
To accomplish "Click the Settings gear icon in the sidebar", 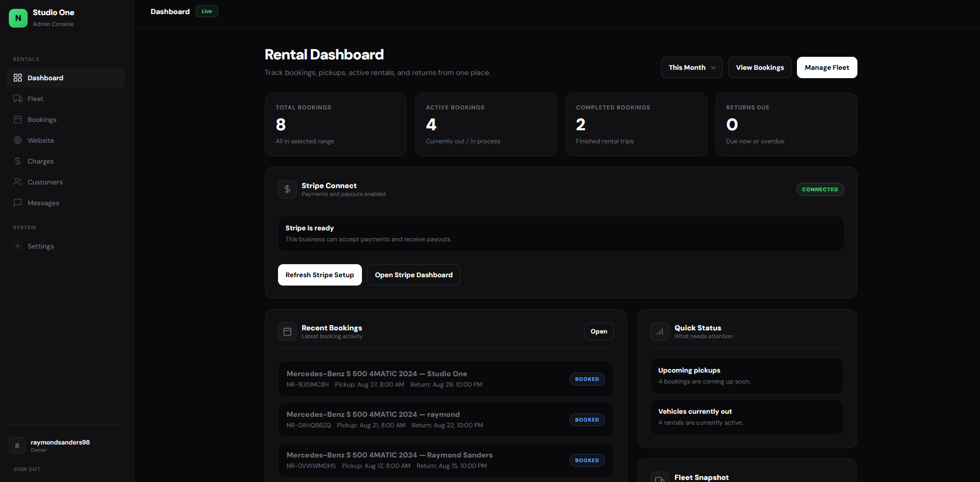I will tap(18, 246).
